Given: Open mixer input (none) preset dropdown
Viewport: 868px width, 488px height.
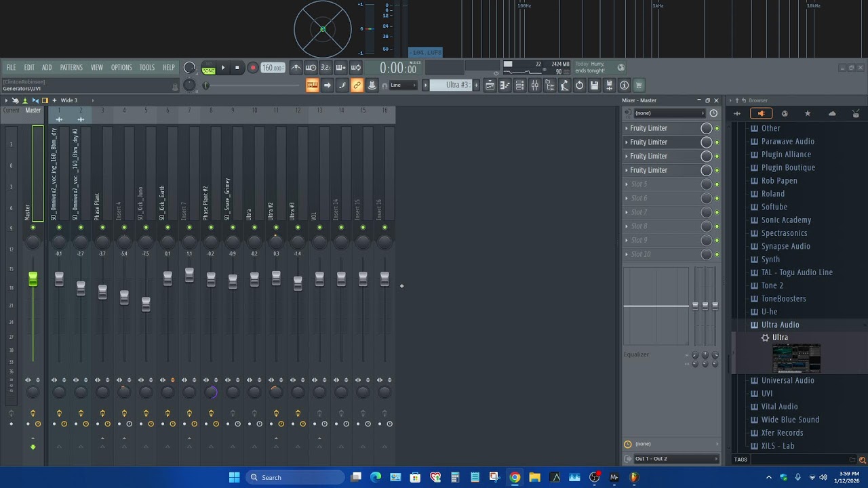Looking at the screenshot, I should [669, 113].
